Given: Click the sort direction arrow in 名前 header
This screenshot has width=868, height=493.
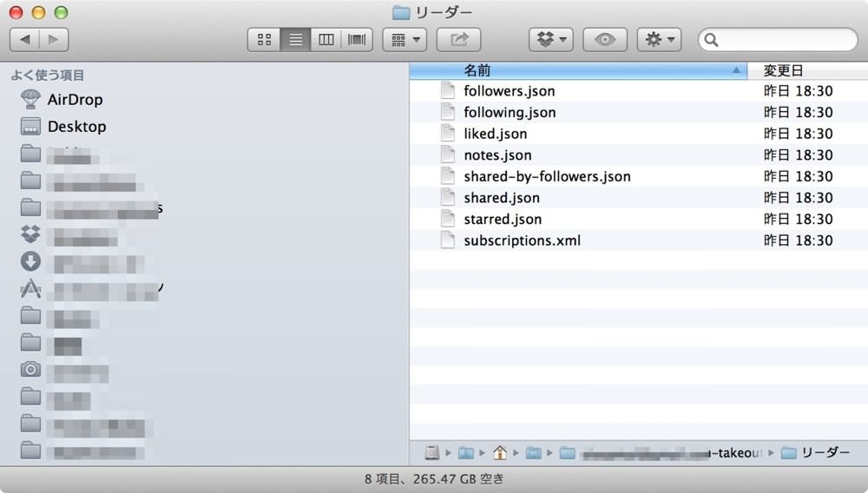Looking at the screenshot, I should click(736, 70).
